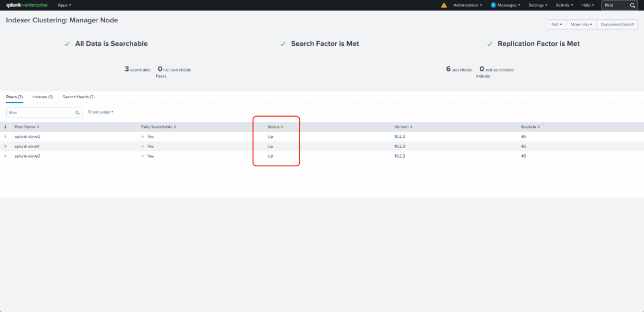This screenshot has width=644, height=312.
Task: Click the Yes value for splunk-slave2
Action: 150,137
